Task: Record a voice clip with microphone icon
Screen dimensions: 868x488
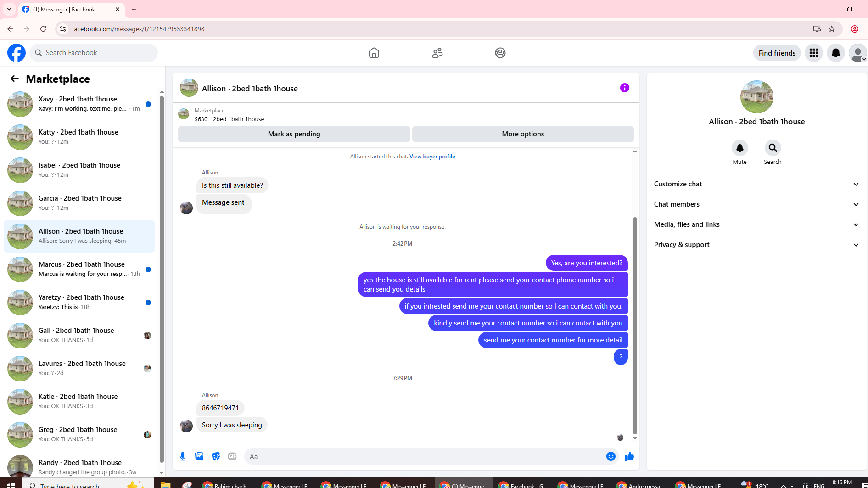Action: (x=183, y=456)
